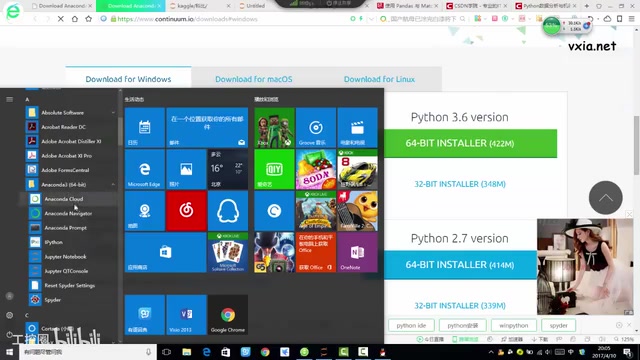Click the Cortana search box
This screenshot has width=640, height=360.
point(88,352)
